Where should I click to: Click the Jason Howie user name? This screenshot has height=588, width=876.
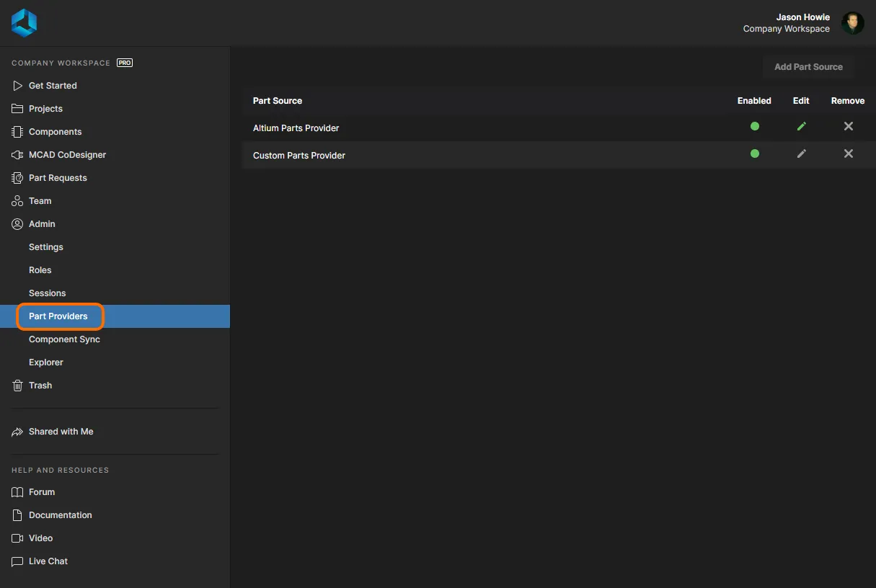(802, 17)
